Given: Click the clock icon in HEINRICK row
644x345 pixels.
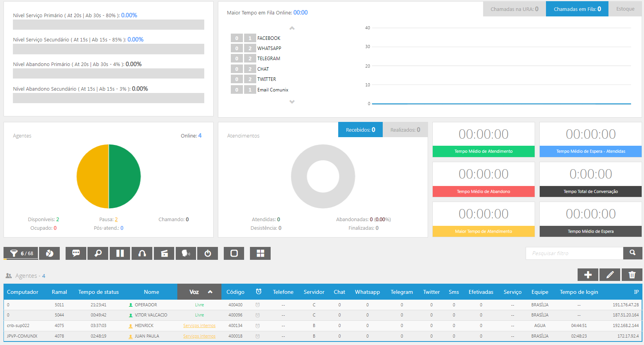Looking at the screenshot, I should 257,325.
